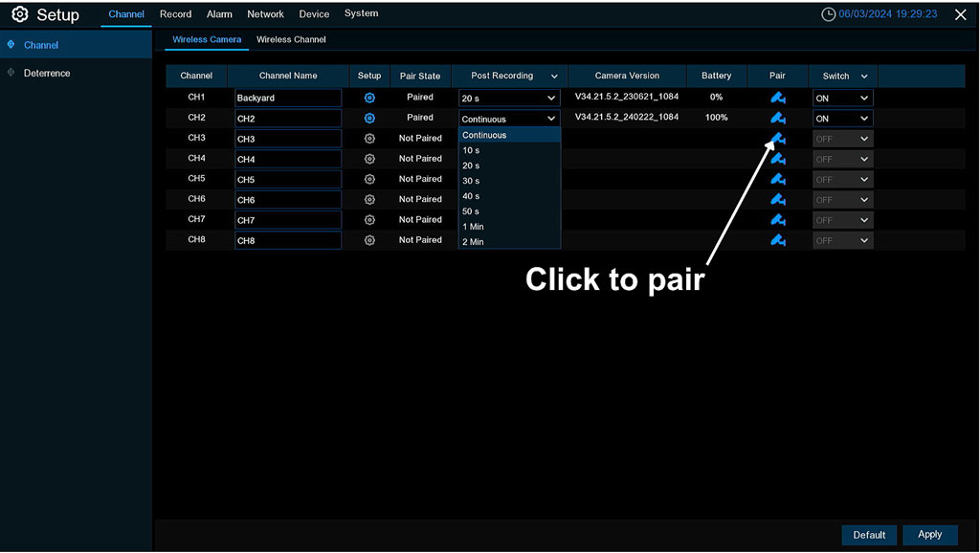Image resolution: width=980 pixels, height=553 pixels.
Task: Select Deterrence in the left sidebar
Action: coord(47,73)
